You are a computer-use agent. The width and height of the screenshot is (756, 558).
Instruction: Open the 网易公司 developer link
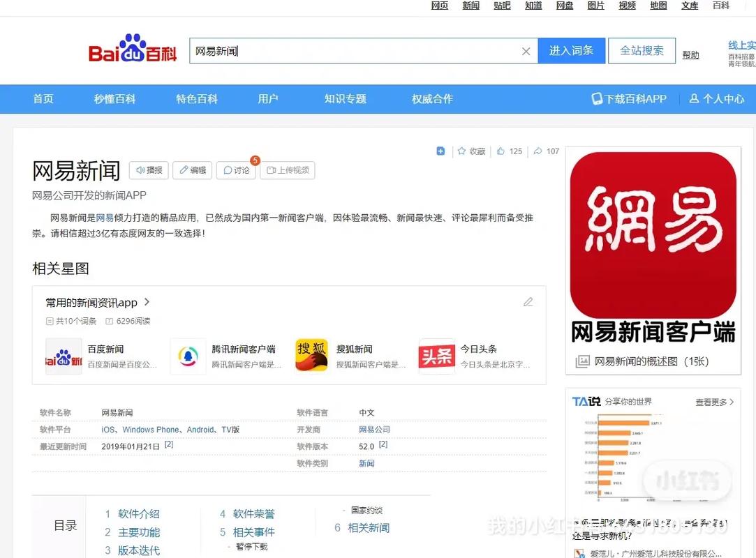point(375,429)
